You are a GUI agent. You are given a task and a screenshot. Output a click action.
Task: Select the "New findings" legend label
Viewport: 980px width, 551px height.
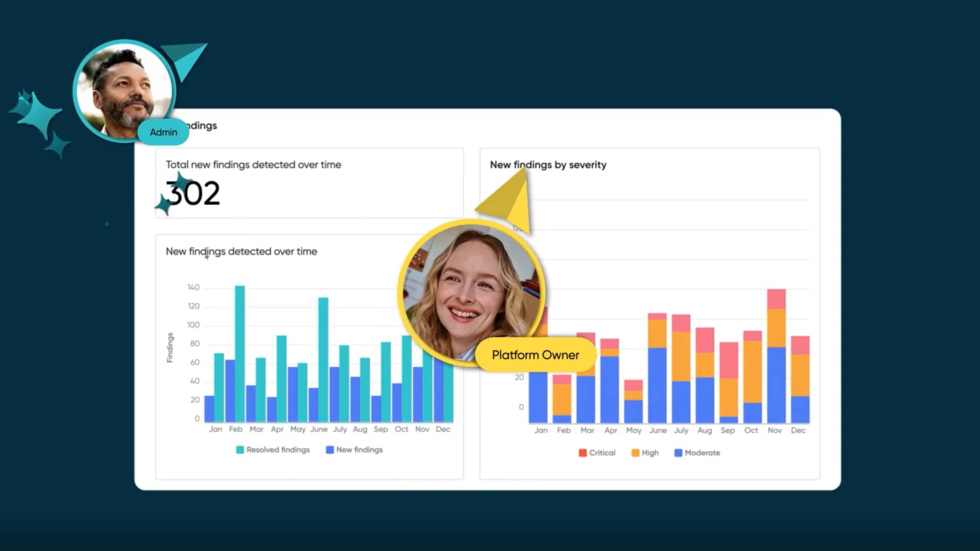[359, 449]
